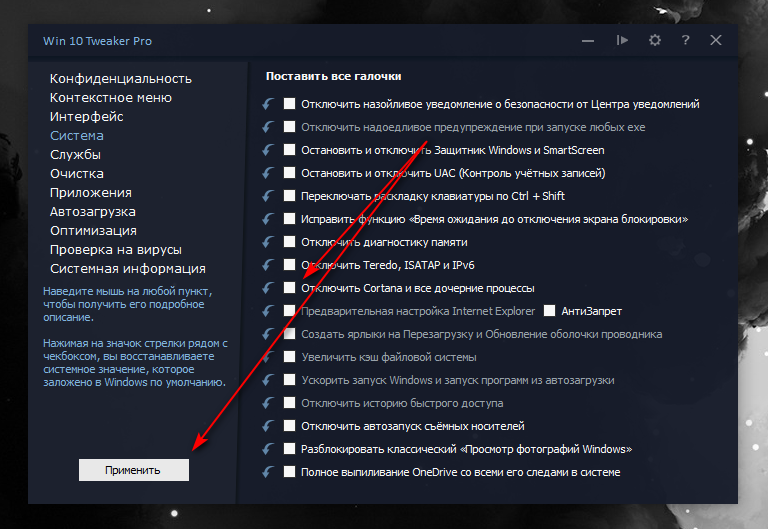Check disable quick access history
Image resolution: width=768 pixels, height=529 pixels.
click(x=289, y=403)
